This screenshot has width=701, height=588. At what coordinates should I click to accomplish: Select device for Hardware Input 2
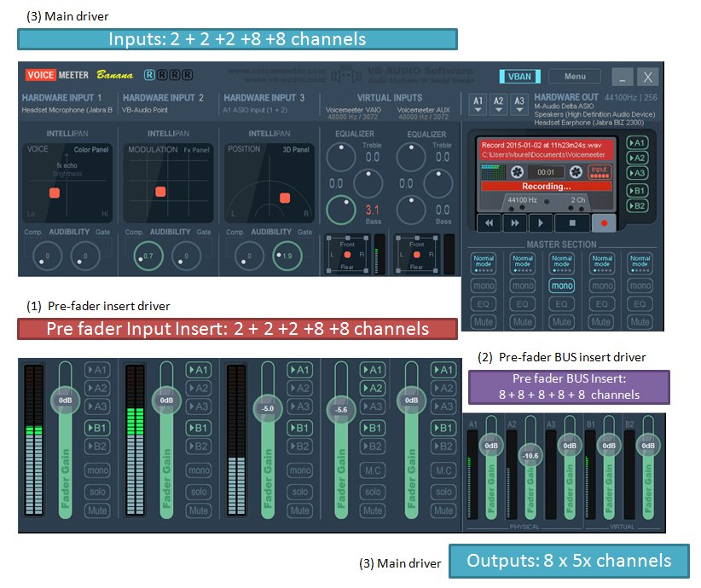pyautogui.click(x=145, y=110)
